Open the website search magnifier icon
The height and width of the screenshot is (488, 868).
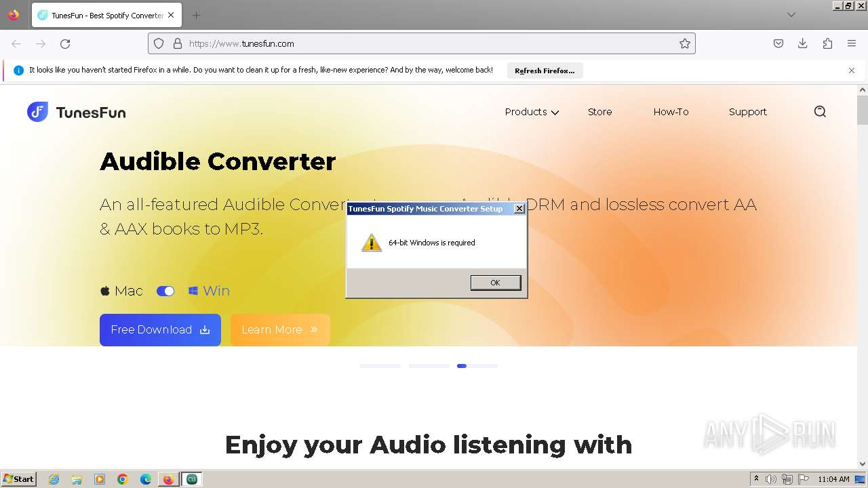[820, 112]
